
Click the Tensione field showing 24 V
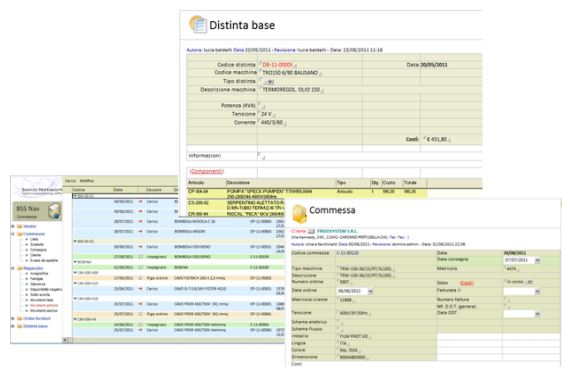(267, 114)
